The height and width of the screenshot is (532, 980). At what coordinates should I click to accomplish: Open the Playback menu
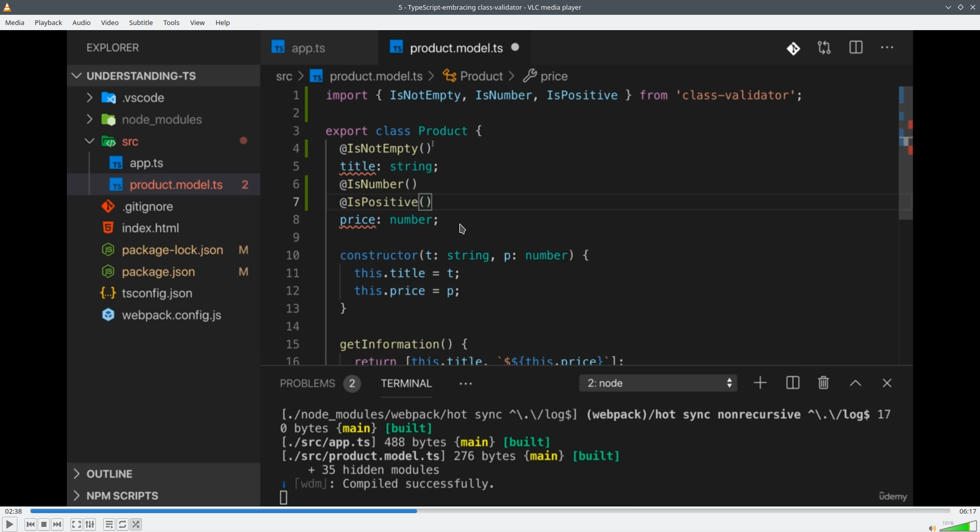point(48,22)
